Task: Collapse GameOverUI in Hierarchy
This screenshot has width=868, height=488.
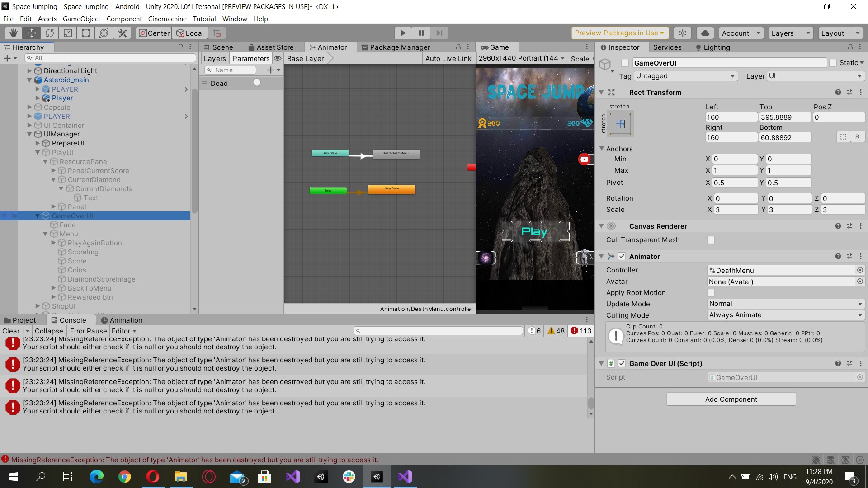Action: (38, 216)
